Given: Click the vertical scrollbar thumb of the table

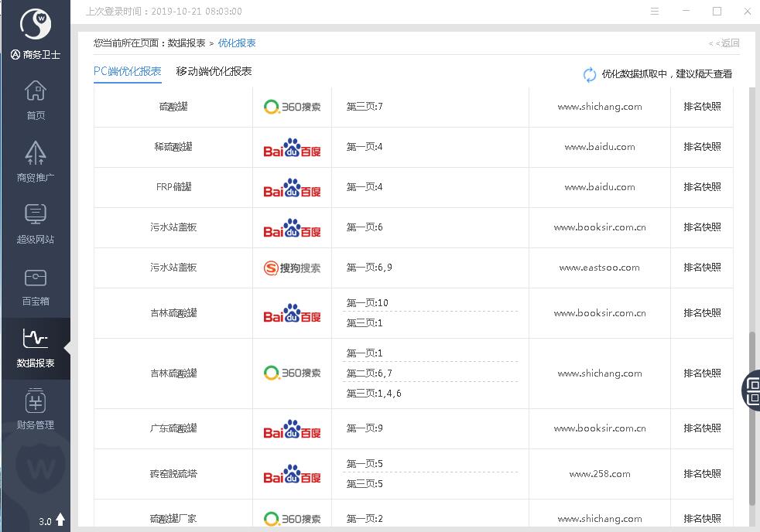Looking at the screenshot, I should coord(751,418).
